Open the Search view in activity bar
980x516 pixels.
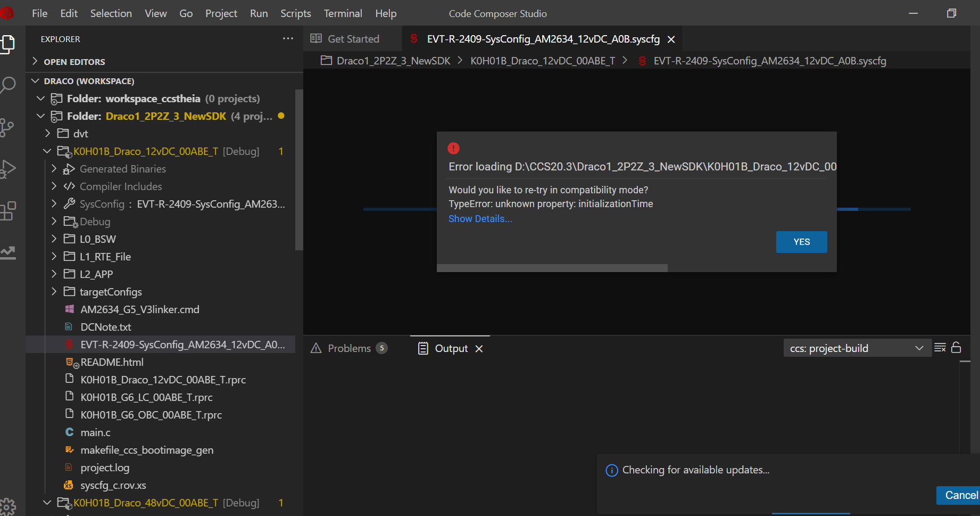pos(7,85)
